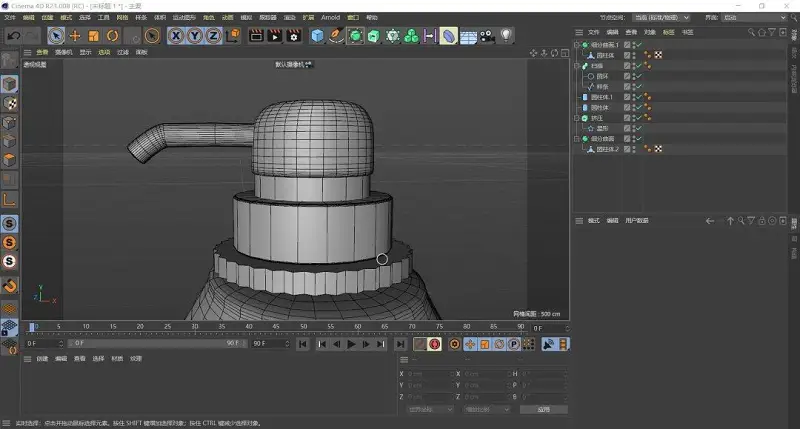Open the 文件 menu in main menu bar
This screenshot has width=800, height=429.
point(10,17)
